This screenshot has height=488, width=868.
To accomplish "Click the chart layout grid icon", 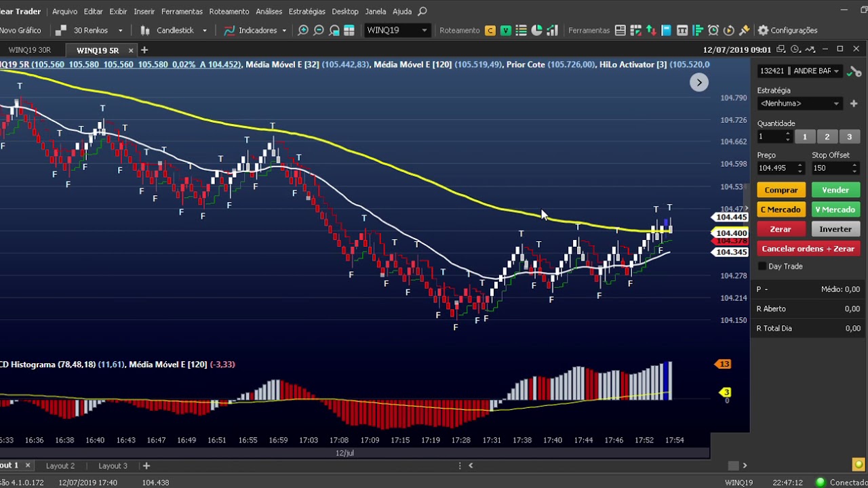I will click(x=349, y=30).
